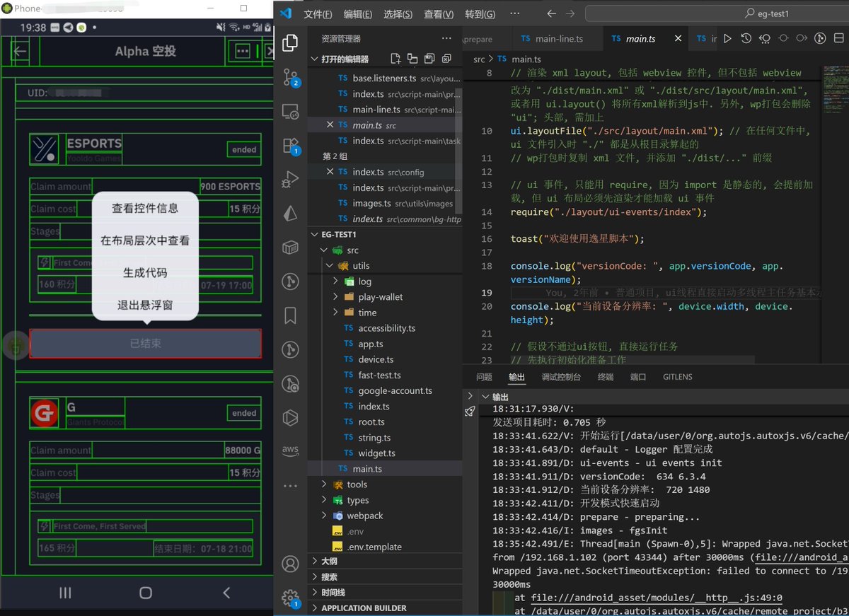Image resolution: width=849 pixels, height=616 pixels.
Task: Tap the Android back navigation button
Action: [226, 593]
